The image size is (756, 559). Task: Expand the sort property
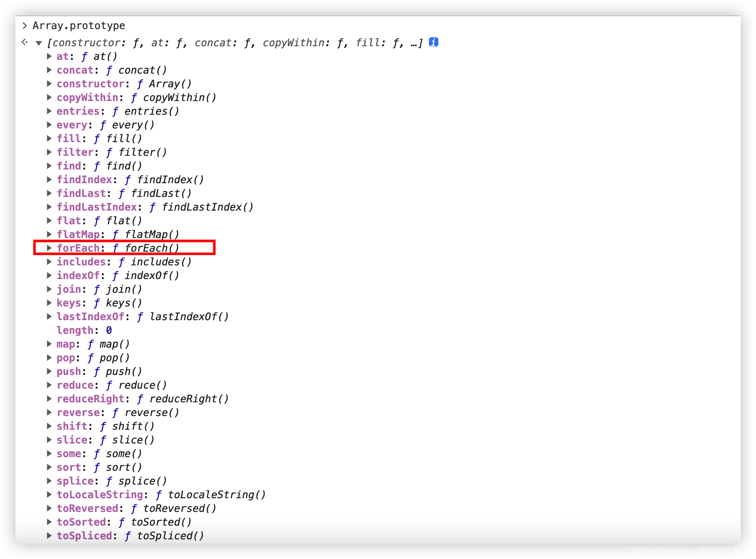tap(49, 467)
